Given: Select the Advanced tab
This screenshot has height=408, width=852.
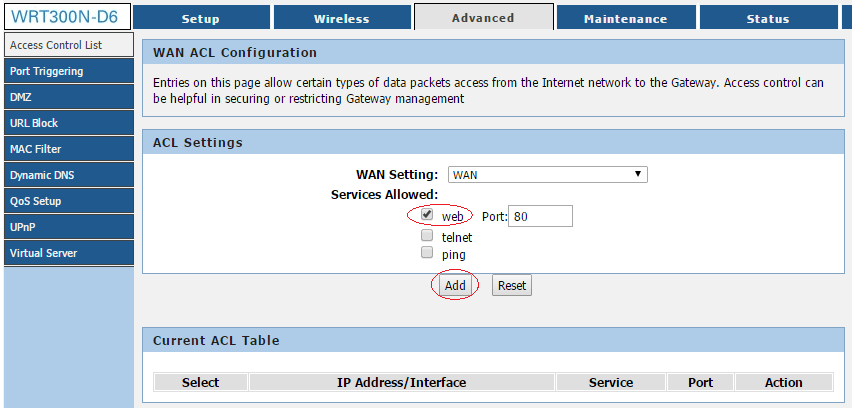Looking at the screenshot, I should (483, 17).
